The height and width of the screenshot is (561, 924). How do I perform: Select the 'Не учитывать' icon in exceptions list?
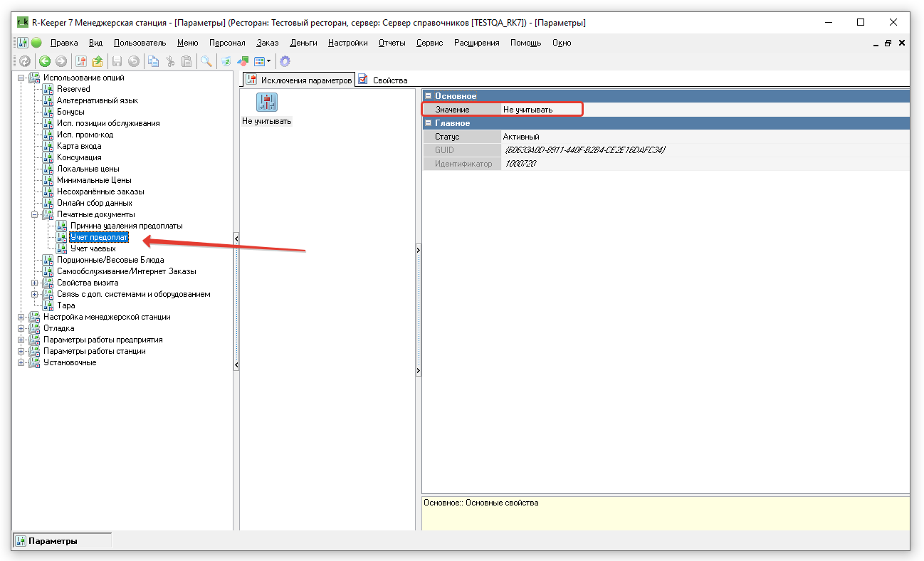pos(266,103)
